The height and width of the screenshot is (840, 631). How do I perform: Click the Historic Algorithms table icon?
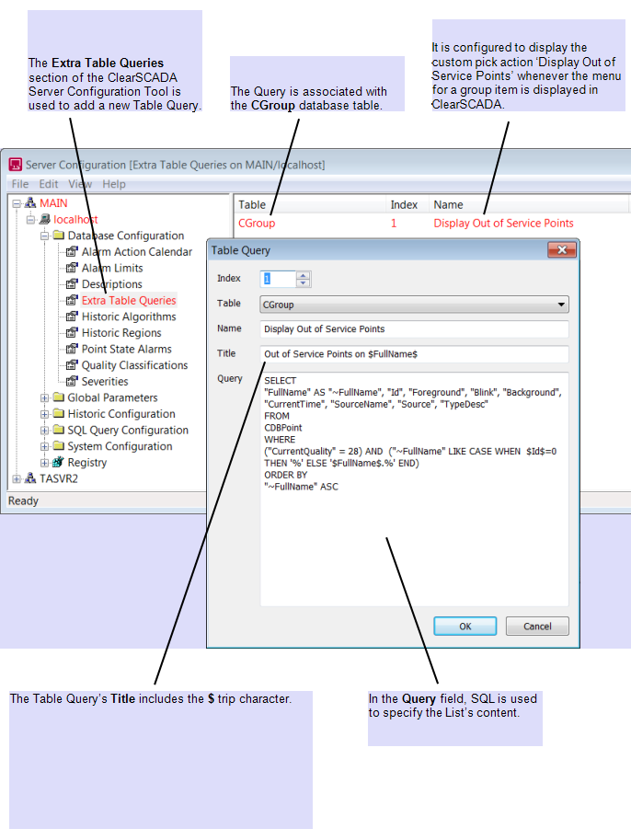coord(72,316)
